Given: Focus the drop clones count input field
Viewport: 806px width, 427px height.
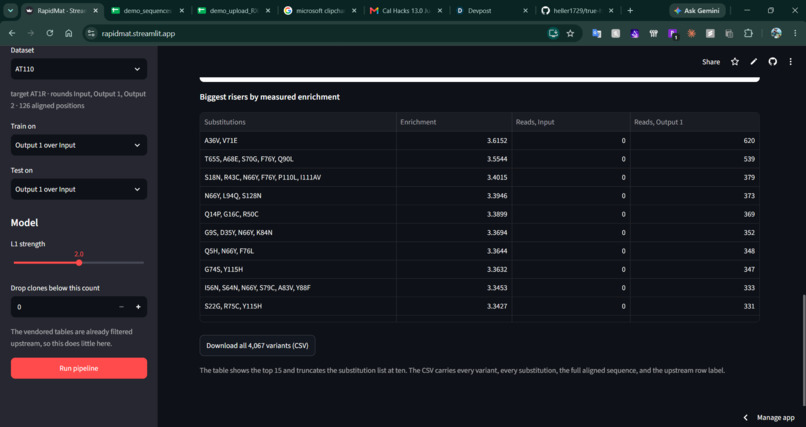Looking at the screenshot, I should (62, 307).
